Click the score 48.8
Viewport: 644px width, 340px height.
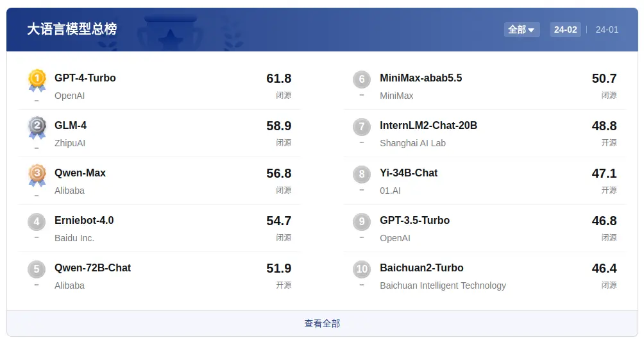coord(604,126)
